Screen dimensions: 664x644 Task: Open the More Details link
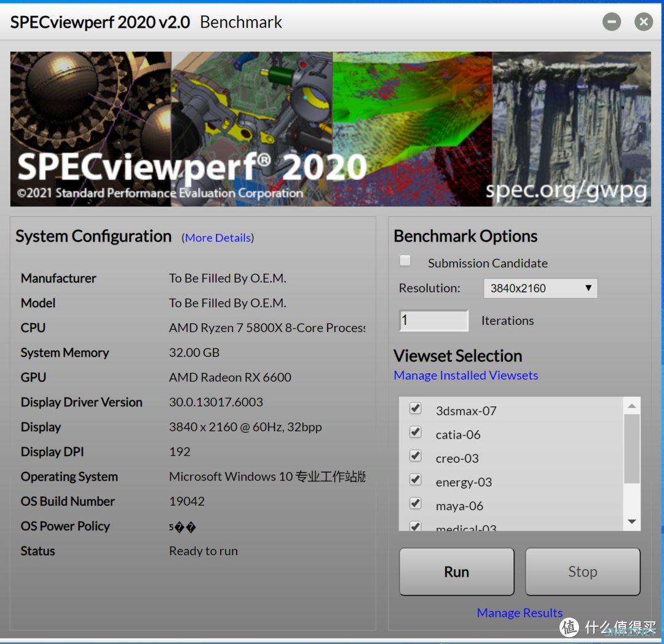218,238
